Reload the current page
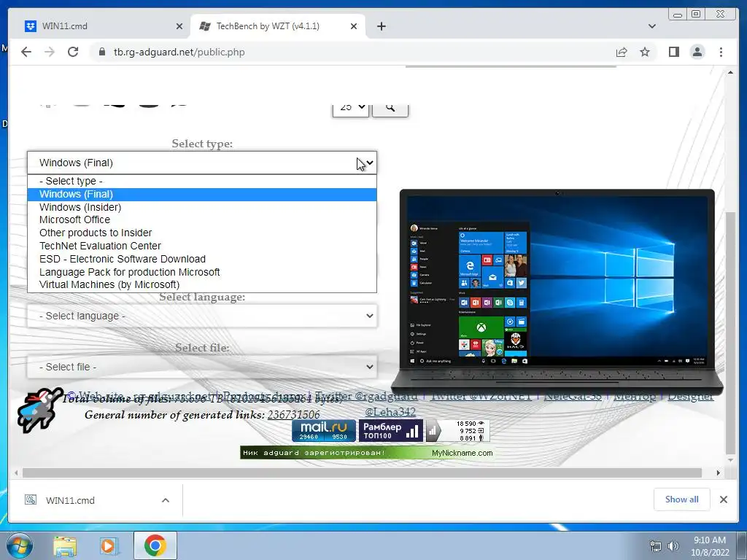Image resolution: width=747 pixels, height=560 pixels. (73, 52)
